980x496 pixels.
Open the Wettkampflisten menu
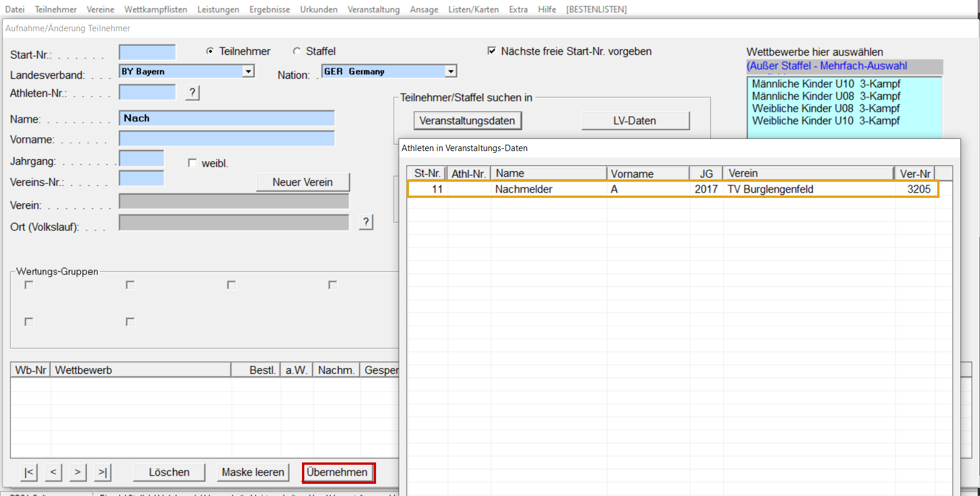tap(156, 9)
